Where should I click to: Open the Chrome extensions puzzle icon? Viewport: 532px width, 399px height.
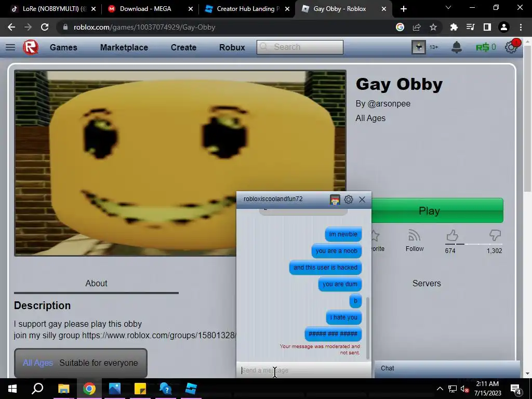454,27
